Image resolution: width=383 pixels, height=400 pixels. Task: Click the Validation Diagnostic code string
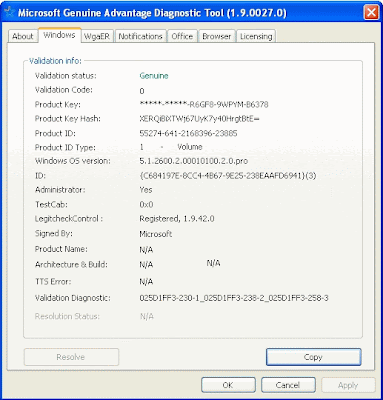[x=234, y=298]
